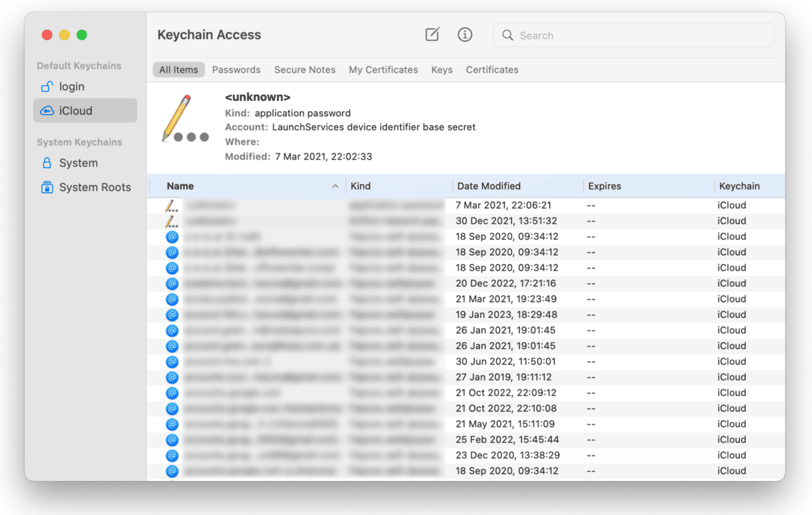Select date cell 21 Oct 2022, 22:10:08
The width and height of the screenshot is (812, 515).
[506, 409]
